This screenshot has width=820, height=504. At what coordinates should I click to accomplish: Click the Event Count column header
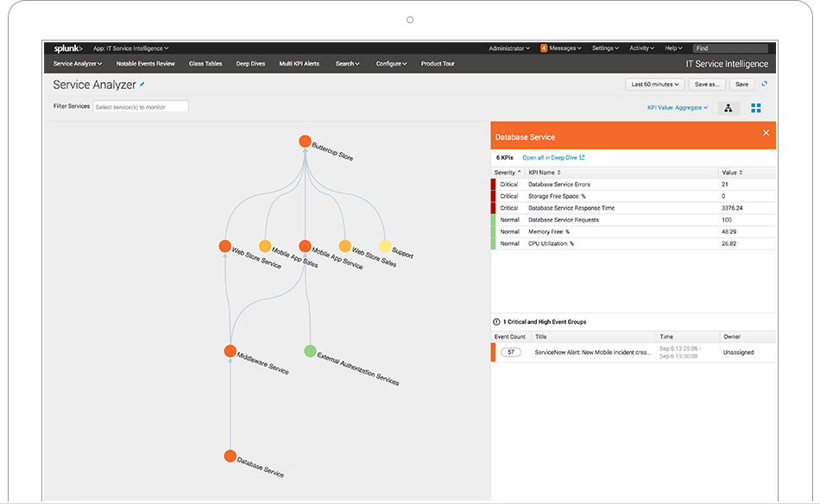click(x=510, y=337)
